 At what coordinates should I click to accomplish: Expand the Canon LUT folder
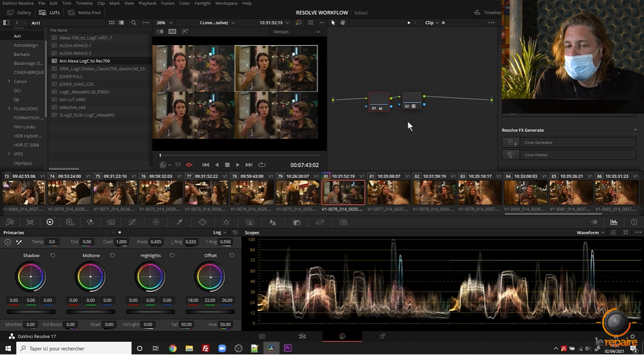(x=9, y=81)
